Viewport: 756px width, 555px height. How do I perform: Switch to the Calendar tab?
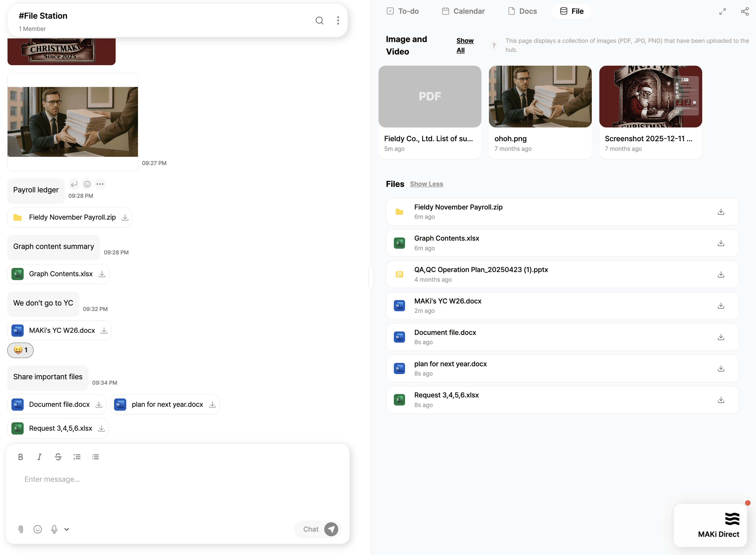463,11
